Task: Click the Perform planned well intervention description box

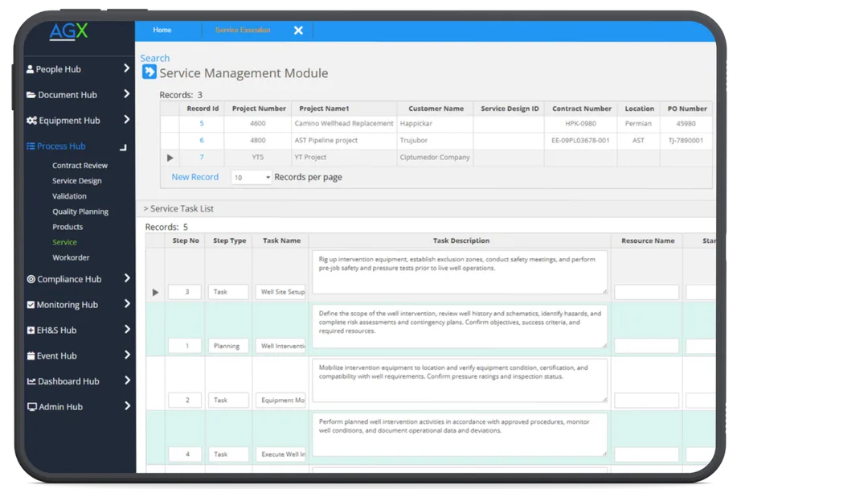Action: [460, 435]
